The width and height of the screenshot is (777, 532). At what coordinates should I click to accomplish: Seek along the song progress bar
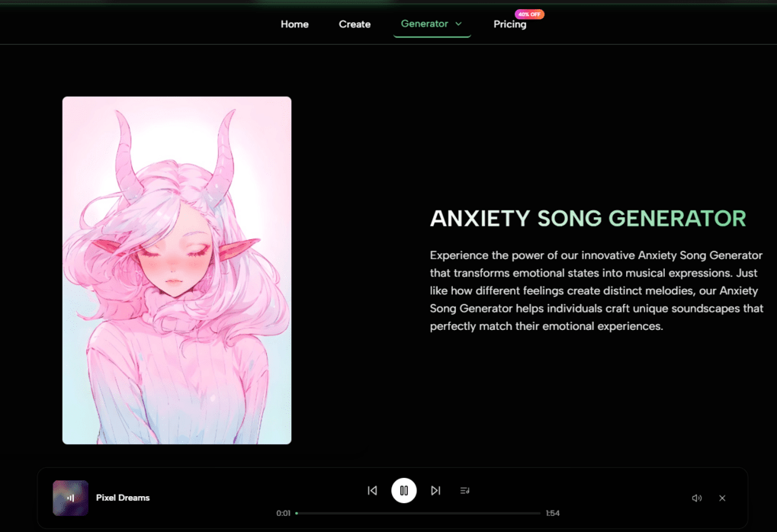(x=419, y=513)
